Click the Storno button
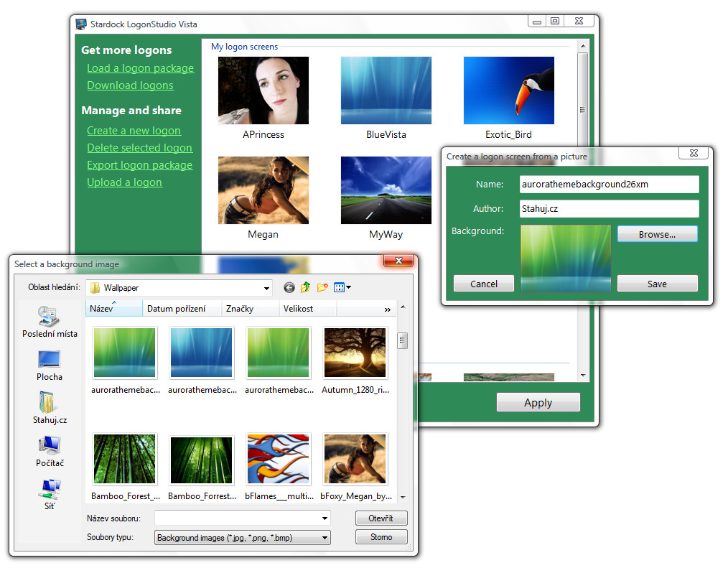728x568 pixels. pos(381,537)
